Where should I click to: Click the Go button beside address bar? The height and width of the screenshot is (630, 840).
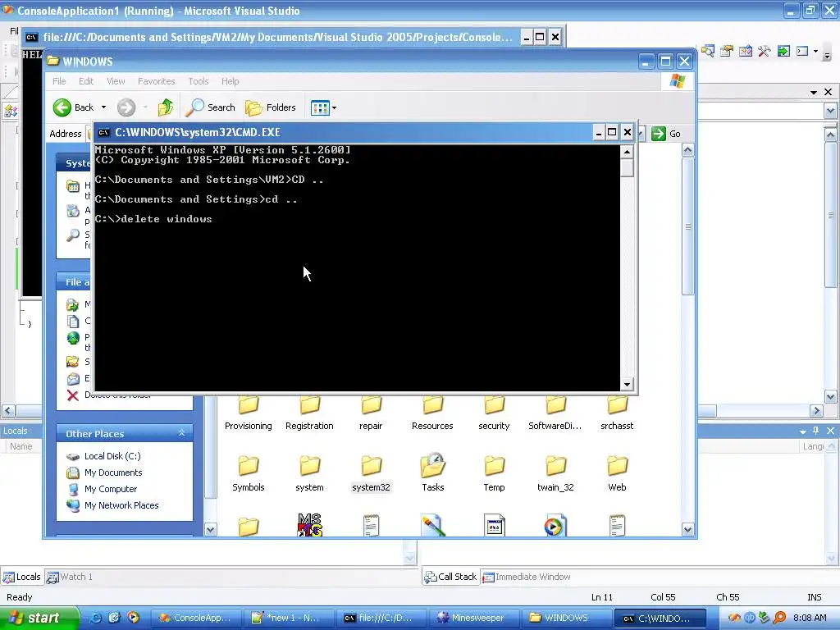[x=666, y=134]
